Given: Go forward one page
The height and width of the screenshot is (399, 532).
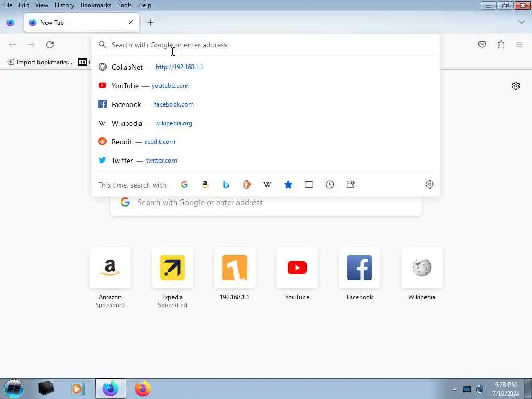Looking at the screenshot, I should tap(31, 45).
